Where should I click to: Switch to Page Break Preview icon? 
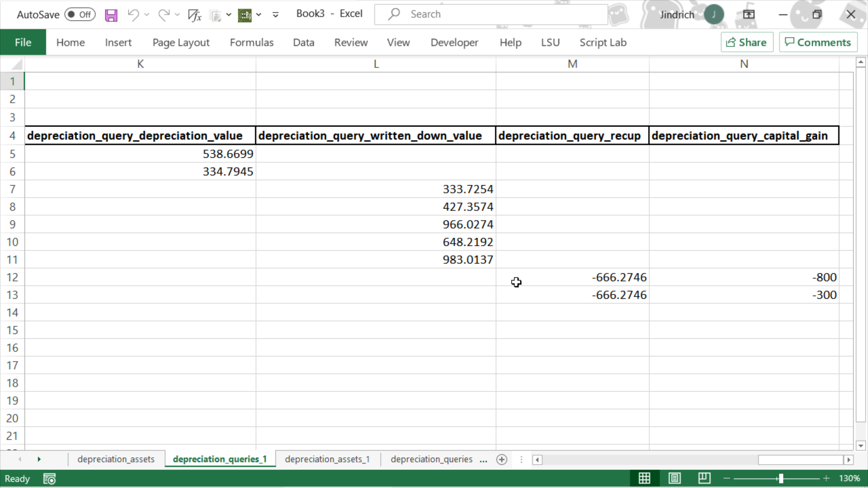(x=704, y=478)
